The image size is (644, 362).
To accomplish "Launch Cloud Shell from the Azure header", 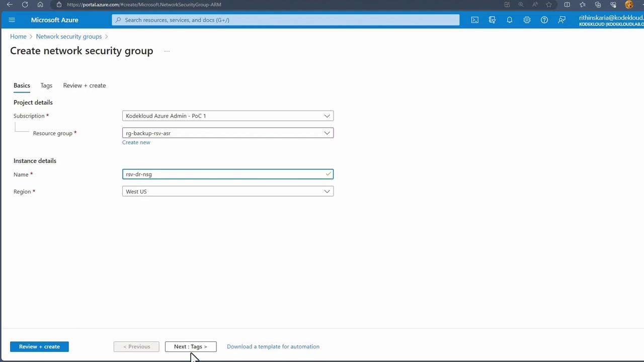I will [x=474, y=20].
